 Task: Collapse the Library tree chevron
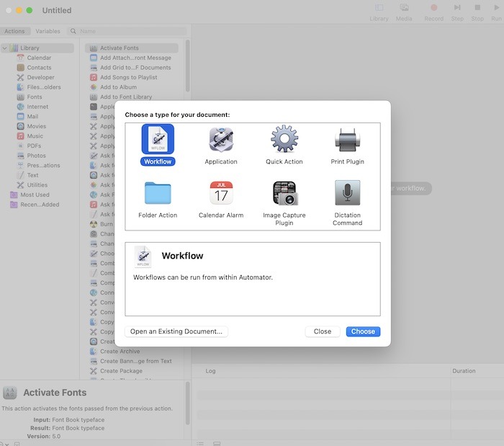[x=5, y=48]
